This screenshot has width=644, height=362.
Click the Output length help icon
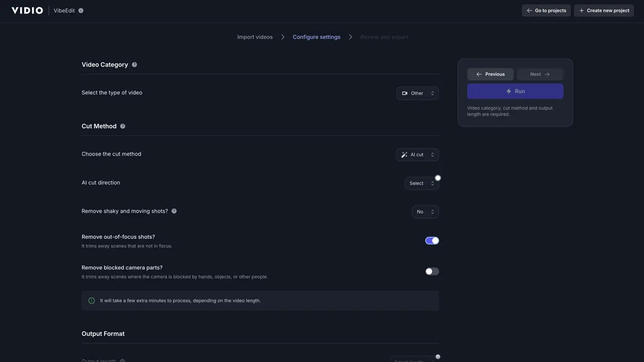click(x=122, y=360)
